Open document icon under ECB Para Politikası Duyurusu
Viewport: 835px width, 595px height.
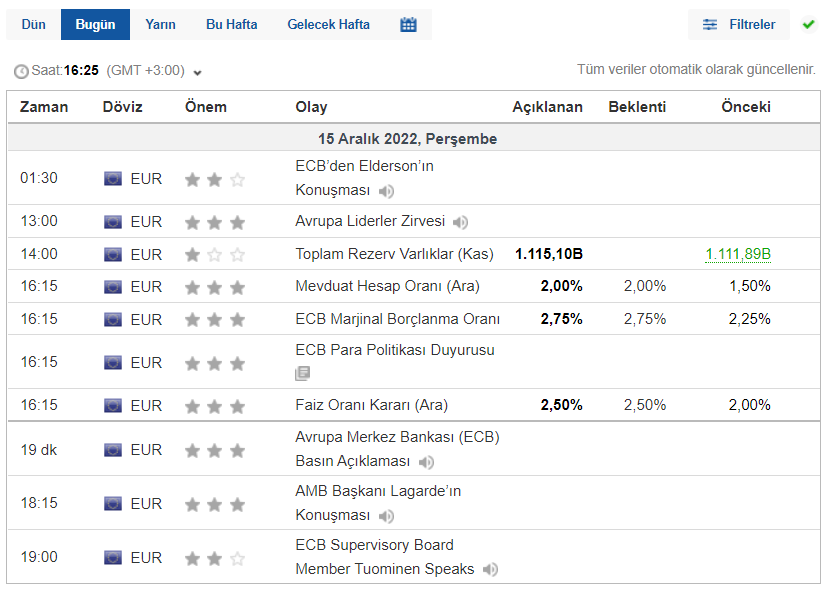303,373
